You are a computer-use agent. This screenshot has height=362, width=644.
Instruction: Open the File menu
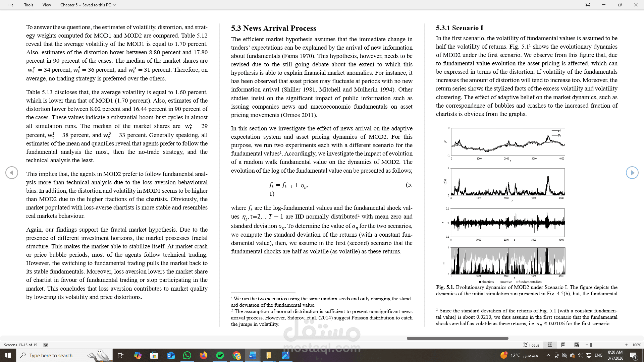[10, 5]
